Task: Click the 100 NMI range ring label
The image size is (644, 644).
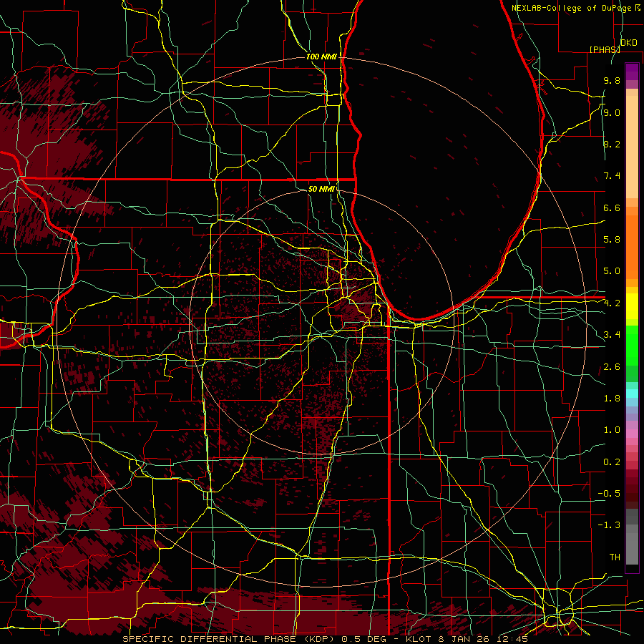Action: (x=321, y=57)
